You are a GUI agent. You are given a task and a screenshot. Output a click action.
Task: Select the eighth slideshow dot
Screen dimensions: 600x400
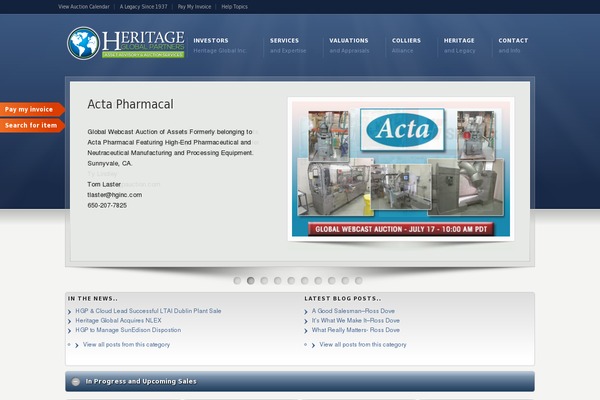coord(332,281)
